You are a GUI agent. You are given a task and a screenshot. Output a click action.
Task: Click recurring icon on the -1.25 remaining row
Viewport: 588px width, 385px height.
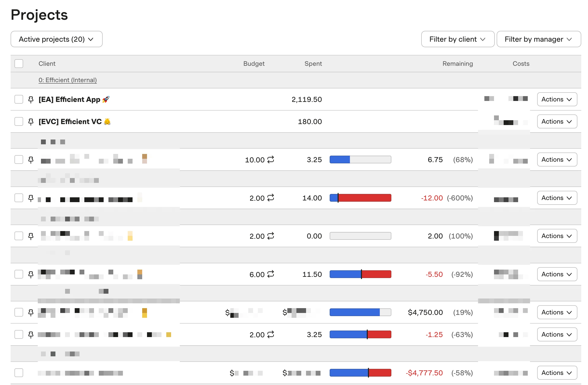(x=271, y=335)
